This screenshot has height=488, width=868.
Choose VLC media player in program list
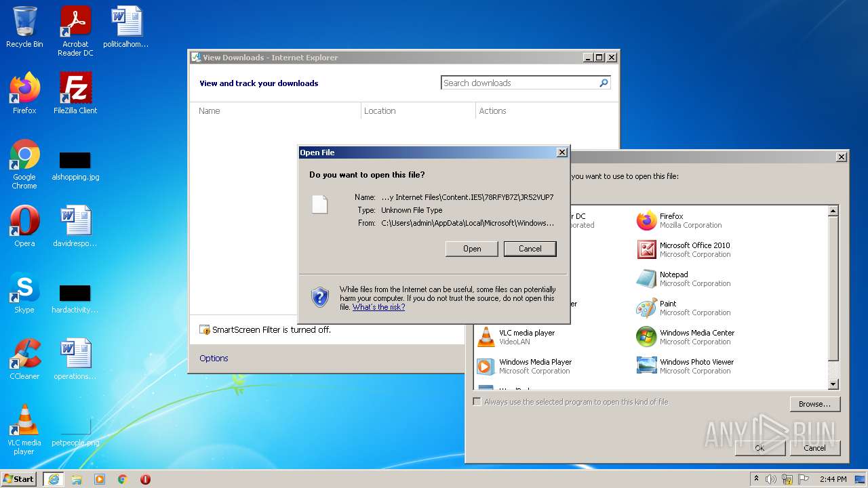(x=516, y=337)
